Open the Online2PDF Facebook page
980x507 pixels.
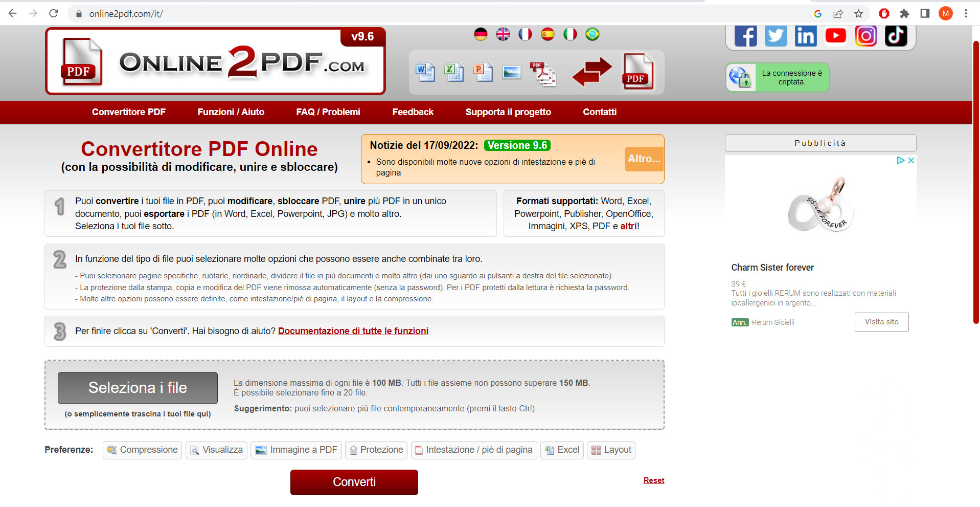745,35
